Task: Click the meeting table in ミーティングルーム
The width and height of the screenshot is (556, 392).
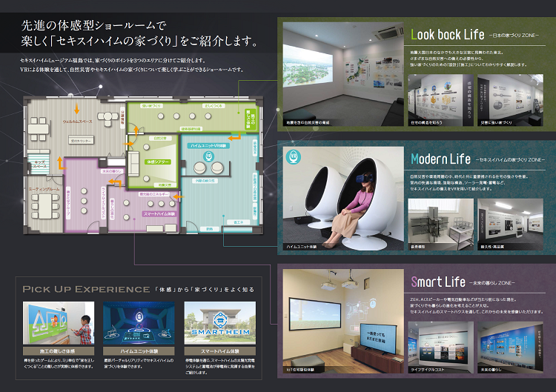Action: click(x=45, y=206)
